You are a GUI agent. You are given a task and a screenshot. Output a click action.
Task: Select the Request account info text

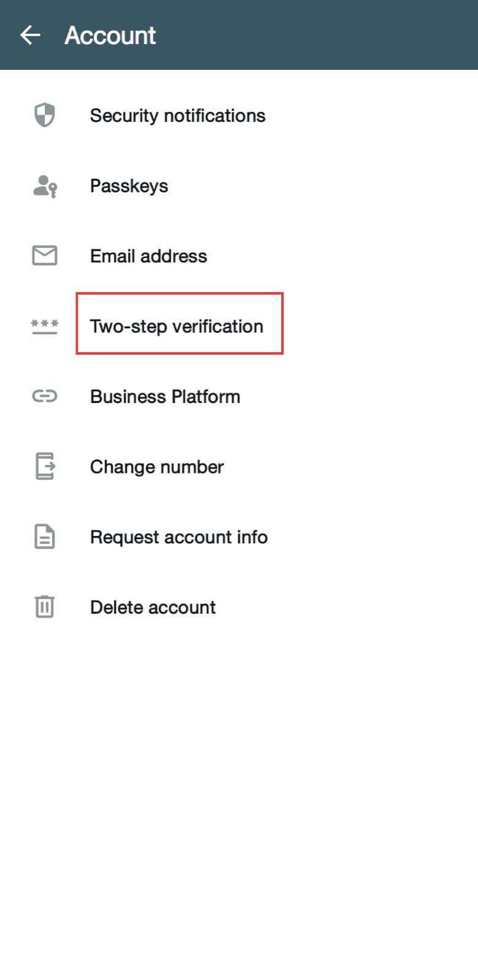[179, 537]
